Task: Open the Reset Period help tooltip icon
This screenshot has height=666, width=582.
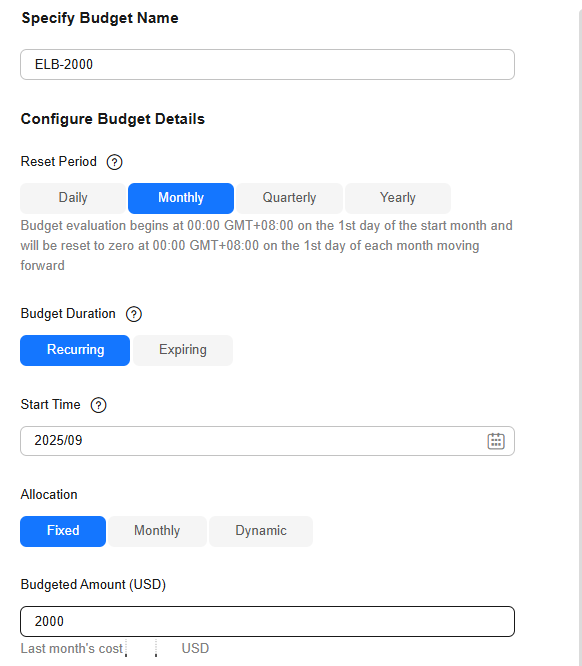Action: pos(114,162)
